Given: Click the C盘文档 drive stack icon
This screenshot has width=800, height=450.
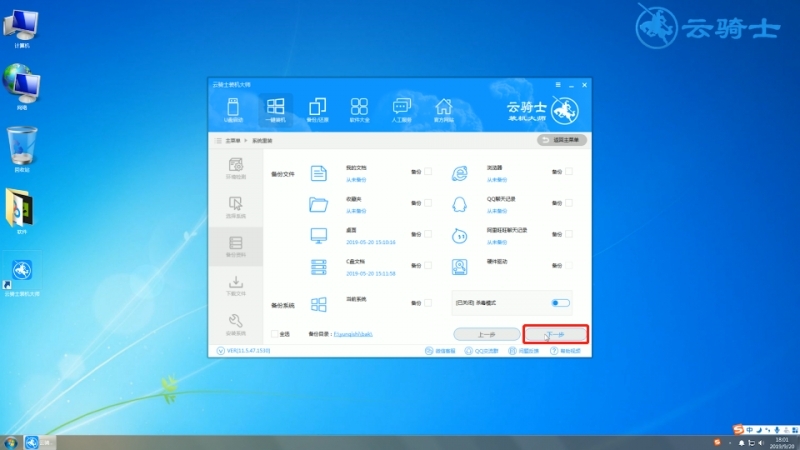Looking at the screenshot, I should click(318, 267).
